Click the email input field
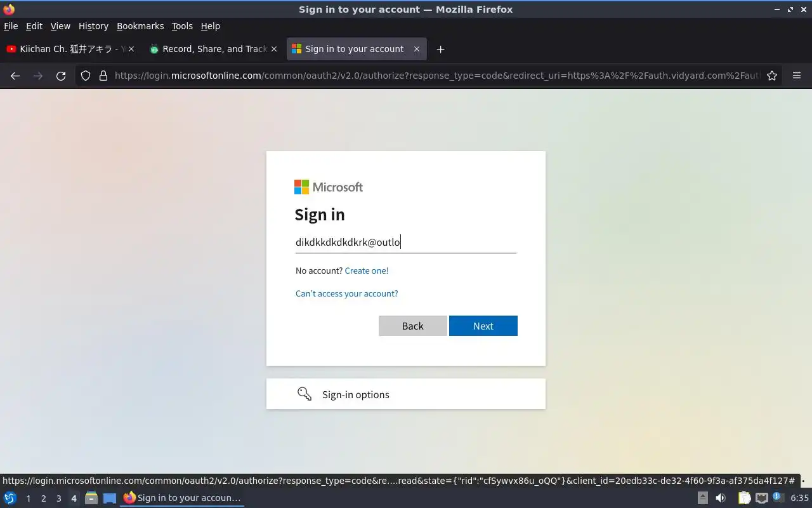Image resolution: width=812 pixels, height=508 pixels. coord(406,242)
